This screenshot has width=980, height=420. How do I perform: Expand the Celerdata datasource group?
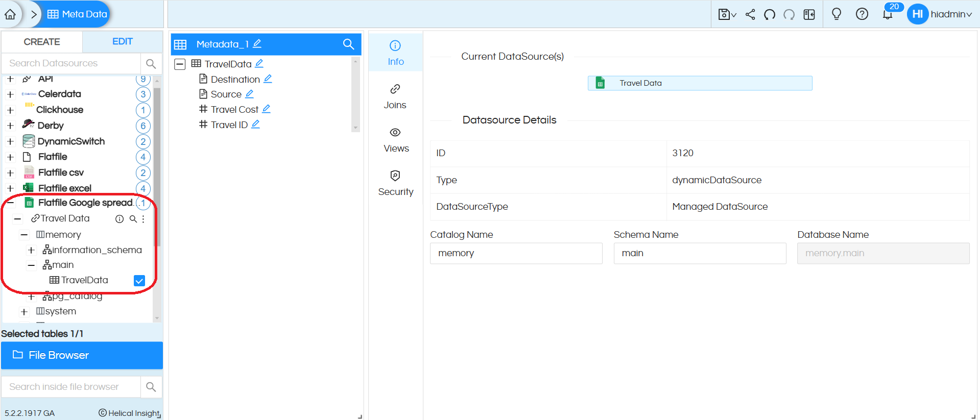pyautogui.click(x=10, y=94)
